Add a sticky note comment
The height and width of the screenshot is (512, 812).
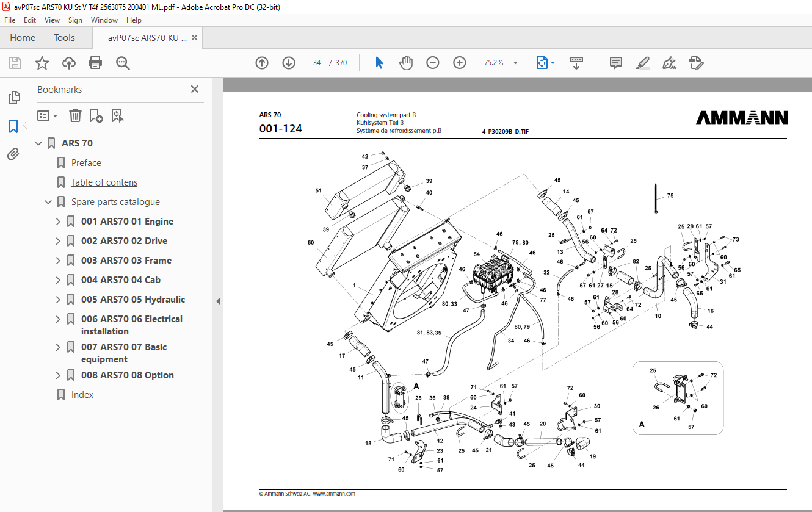(616, 63)
